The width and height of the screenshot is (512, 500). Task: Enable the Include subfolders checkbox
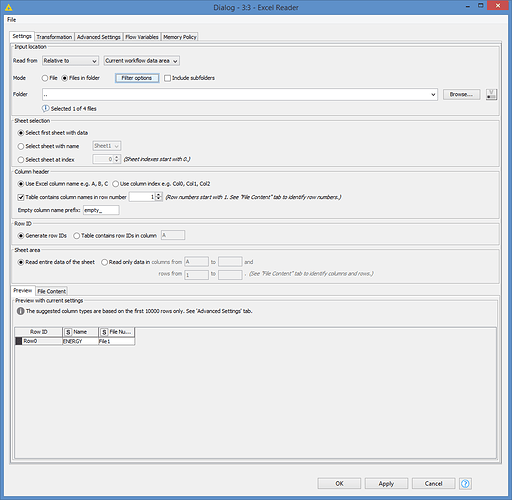[167, 78]
